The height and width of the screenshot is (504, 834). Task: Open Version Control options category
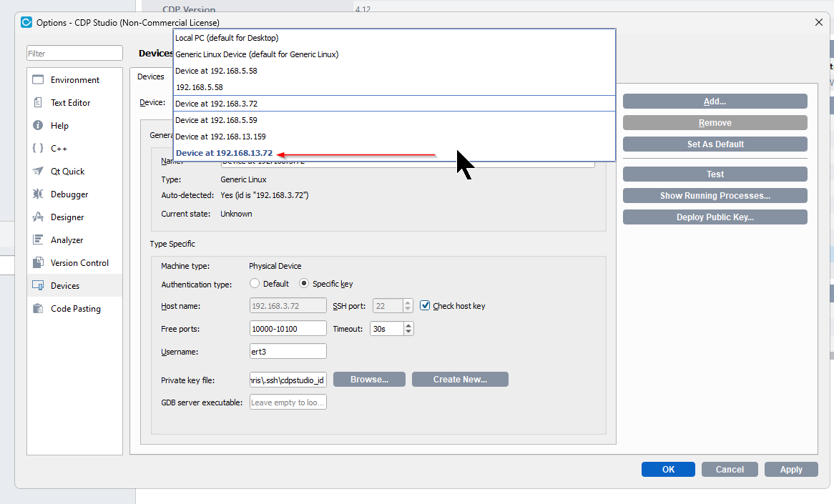(74, 262)
